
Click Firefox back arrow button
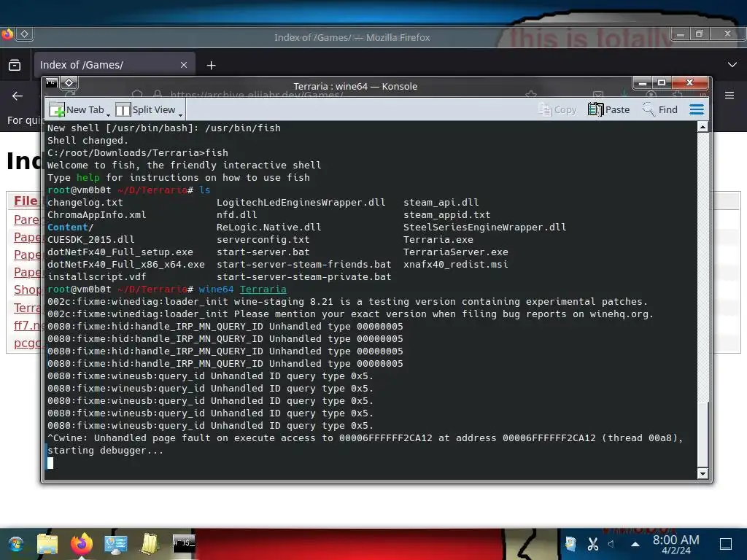pos(18,96)
